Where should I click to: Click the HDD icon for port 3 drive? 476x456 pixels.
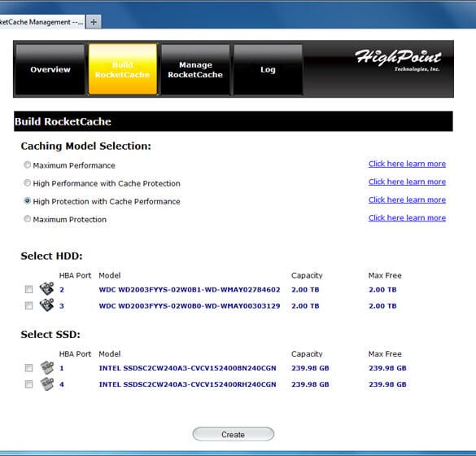pos(46,305)
